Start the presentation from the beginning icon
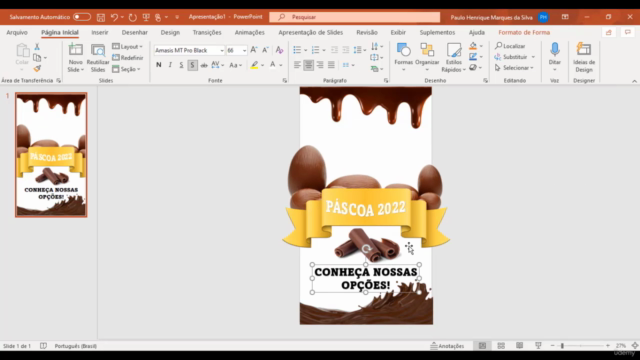The image size is (640, 360). 146,17
